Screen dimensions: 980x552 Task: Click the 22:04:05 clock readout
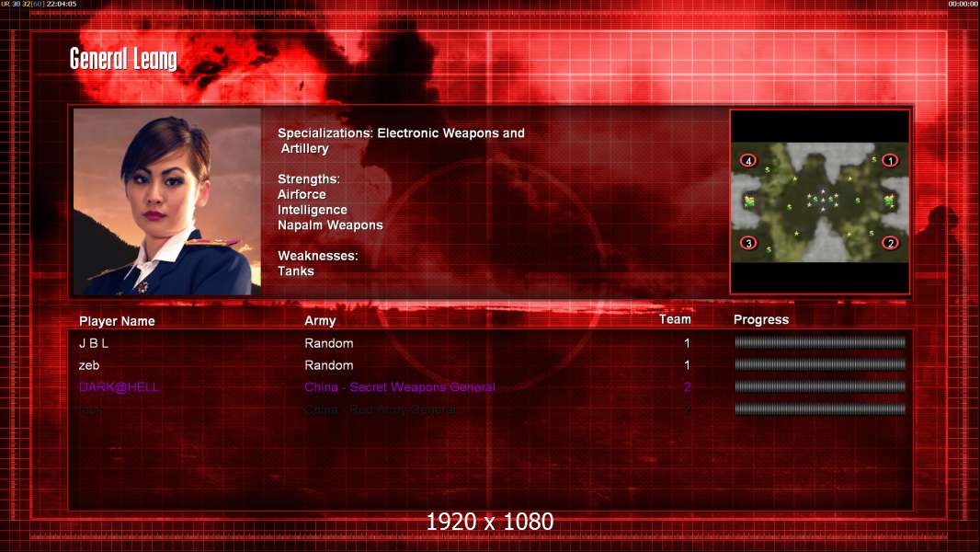point(62,4)
